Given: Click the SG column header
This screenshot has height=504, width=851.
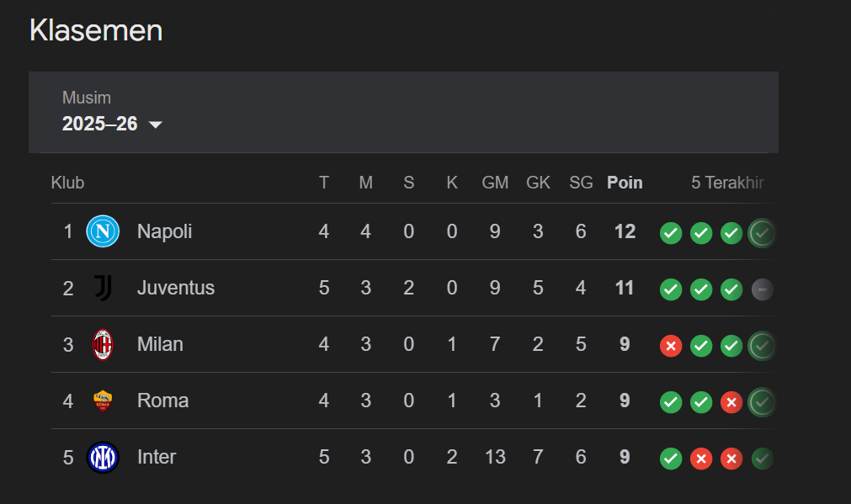Looking at the screenshot, I should (x=581, y=183).
